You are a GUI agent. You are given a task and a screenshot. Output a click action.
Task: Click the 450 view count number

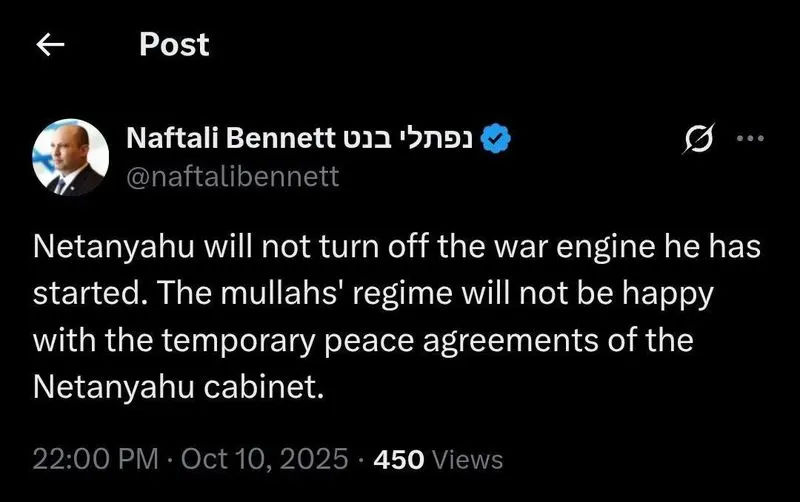click(399, 460)
